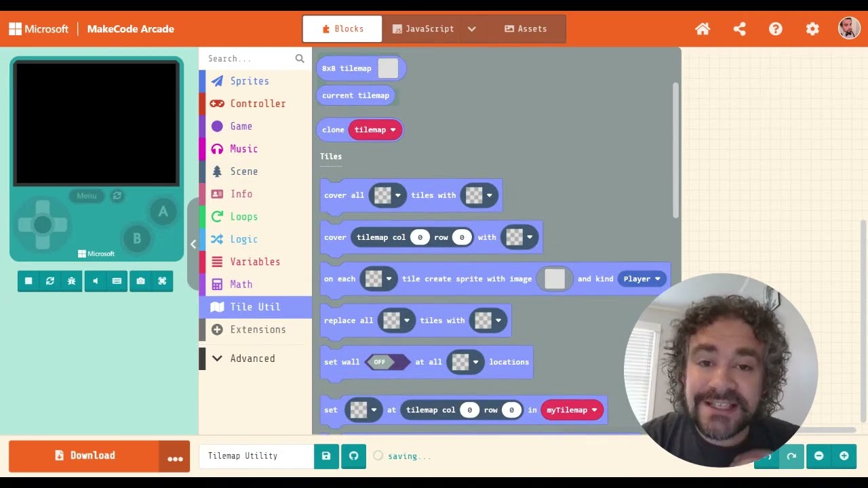The height and width of the screenshot is (488, 868).
Task: Restart the simulator from the toolbar
Action: pos(50,281)
